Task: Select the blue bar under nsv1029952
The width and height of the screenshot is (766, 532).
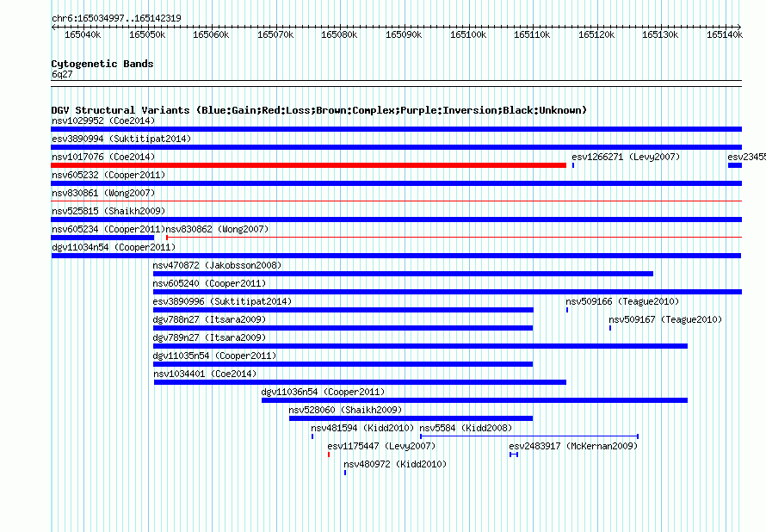Action: (x=396, y=129)
